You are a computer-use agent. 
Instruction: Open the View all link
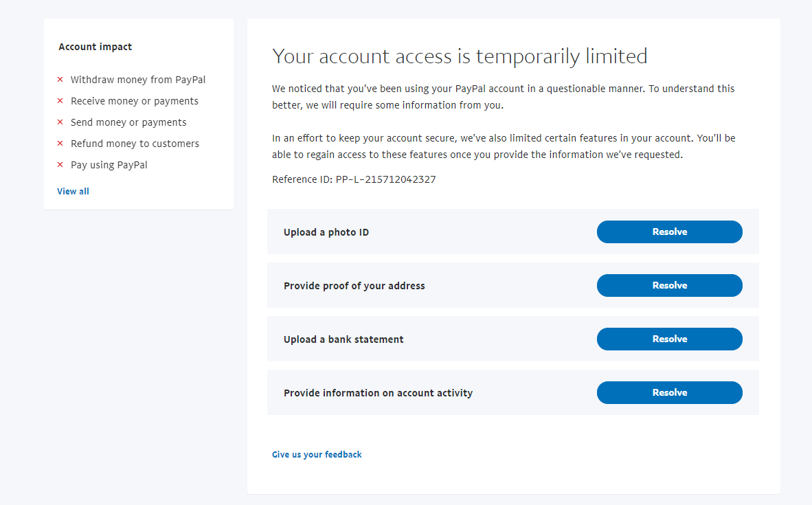click(x=73, y=191)
